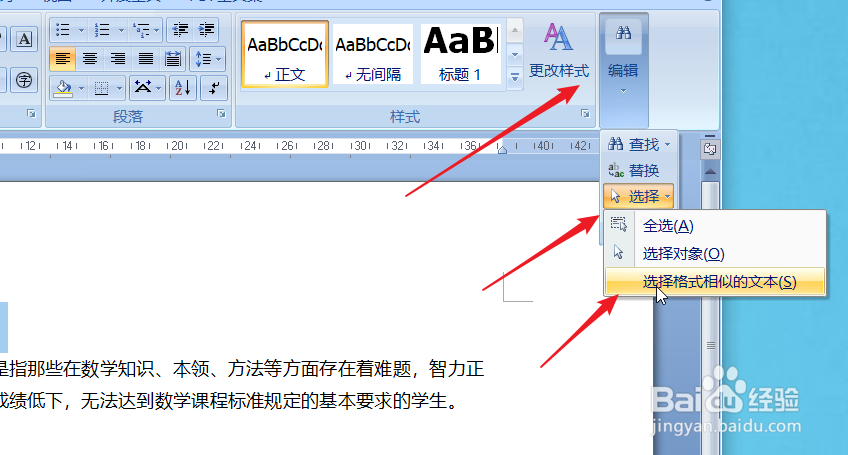
Task: Toggle align text left
Action: 63,58
